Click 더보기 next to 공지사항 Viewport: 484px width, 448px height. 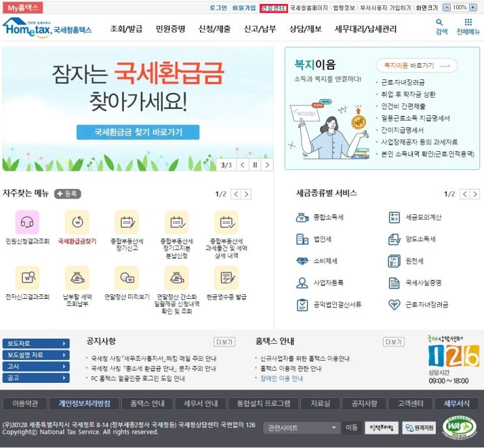pos(224,342)
